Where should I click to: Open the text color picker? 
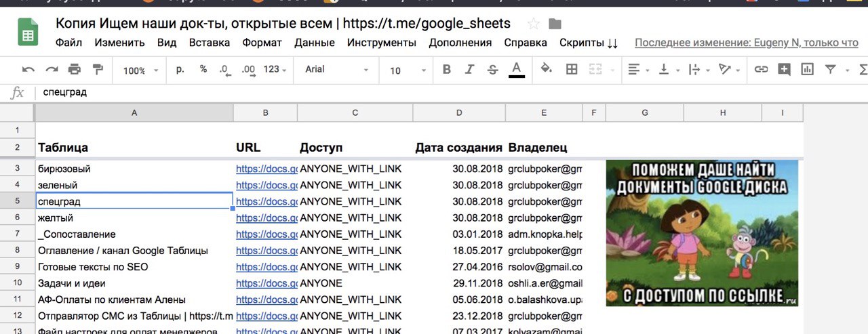click(517, 69)
